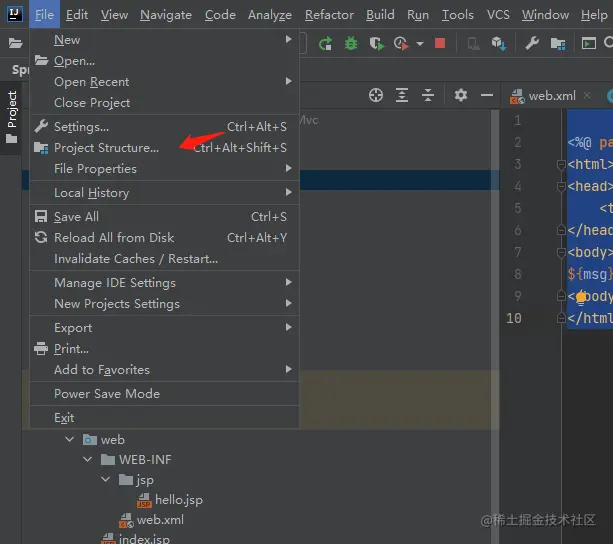The width and height of the screenshot is (613, 544).
Task: Collapse the WEB-INF folder chevron
Action: [88, 459]
